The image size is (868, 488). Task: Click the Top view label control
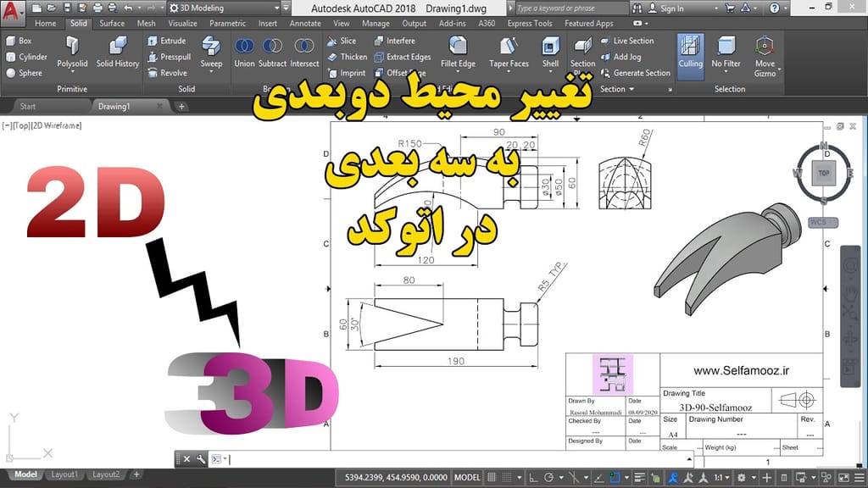(21, 125)
